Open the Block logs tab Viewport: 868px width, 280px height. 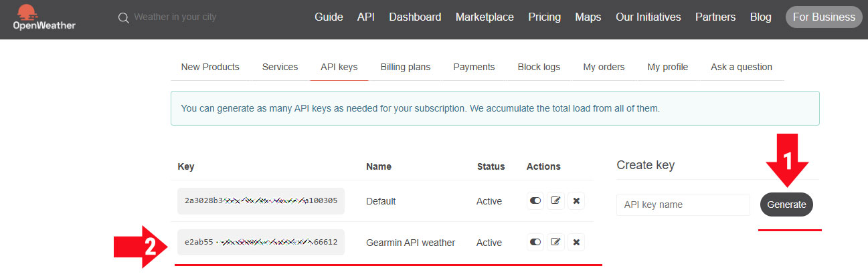539,67
